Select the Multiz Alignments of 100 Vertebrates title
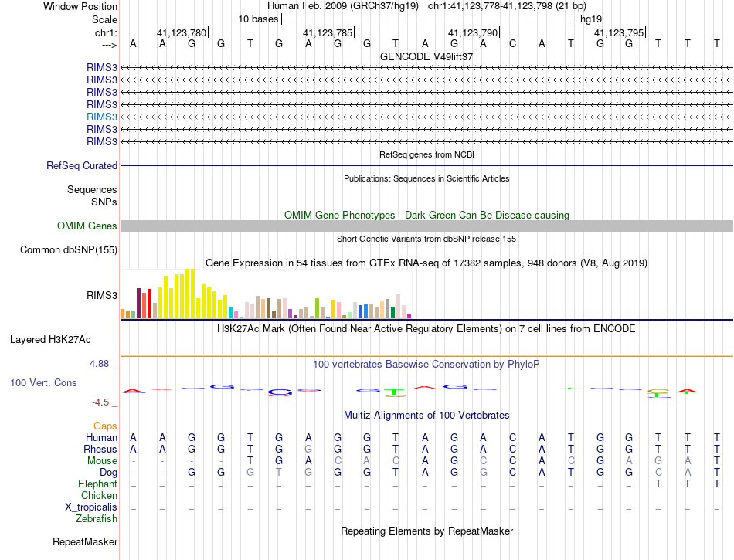Image resolution: width=734 pixels, height=560 pixels. (x=426, y=416)
